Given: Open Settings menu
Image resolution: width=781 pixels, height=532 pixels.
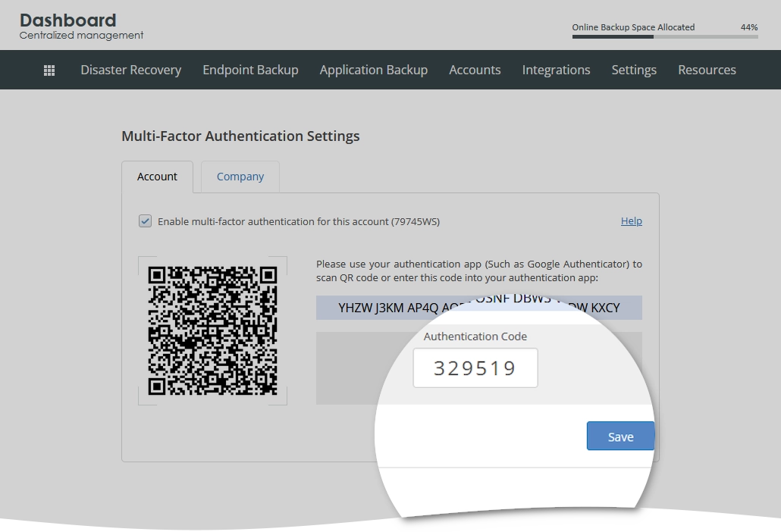Looking at the screenshot, I should coord(634,70).
